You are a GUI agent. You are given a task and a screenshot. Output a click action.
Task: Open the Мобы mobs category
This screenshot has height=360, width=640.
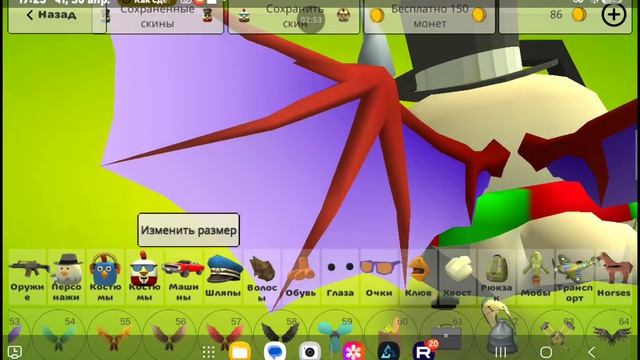pos(536,277)
